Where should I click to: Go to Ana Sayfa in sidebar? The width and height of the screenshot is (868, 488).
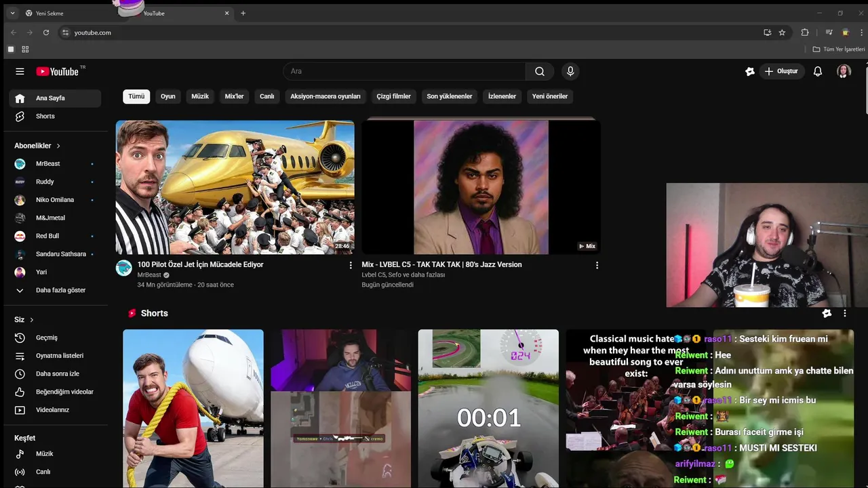(55, 98)
